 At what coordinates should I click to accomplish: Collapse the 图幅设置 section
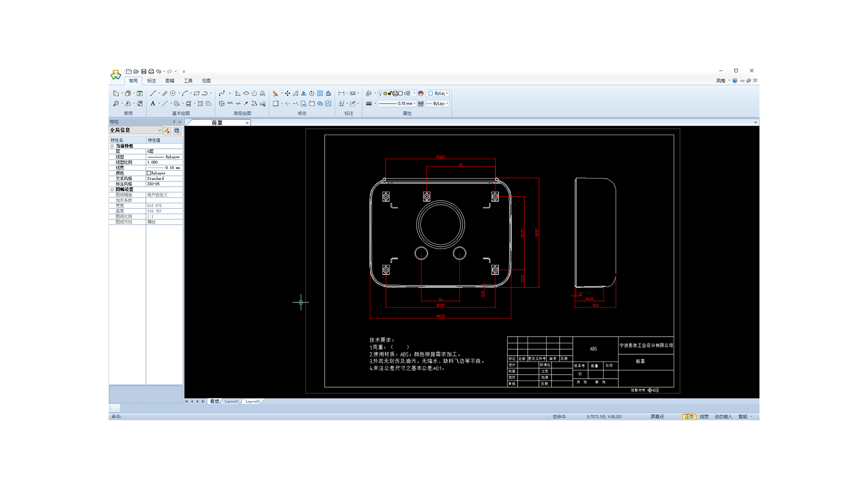tap(112, 189)
